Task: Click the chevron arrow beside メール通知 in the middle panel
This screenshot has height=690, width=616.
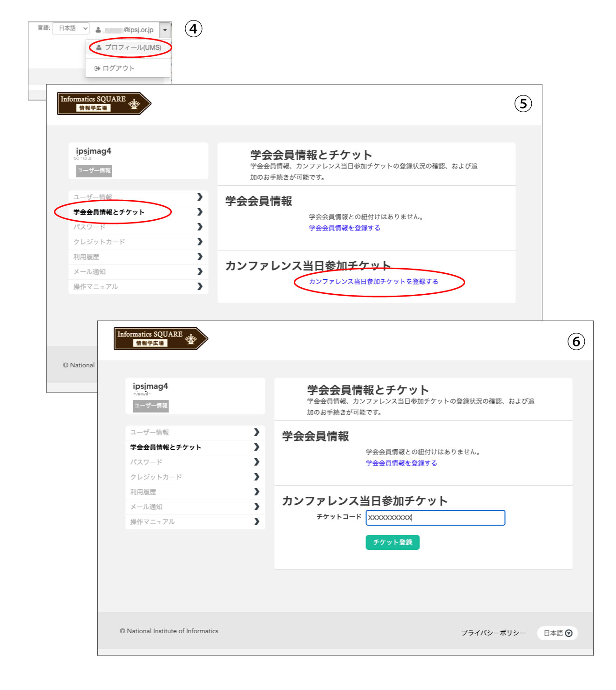Action: 200,271
